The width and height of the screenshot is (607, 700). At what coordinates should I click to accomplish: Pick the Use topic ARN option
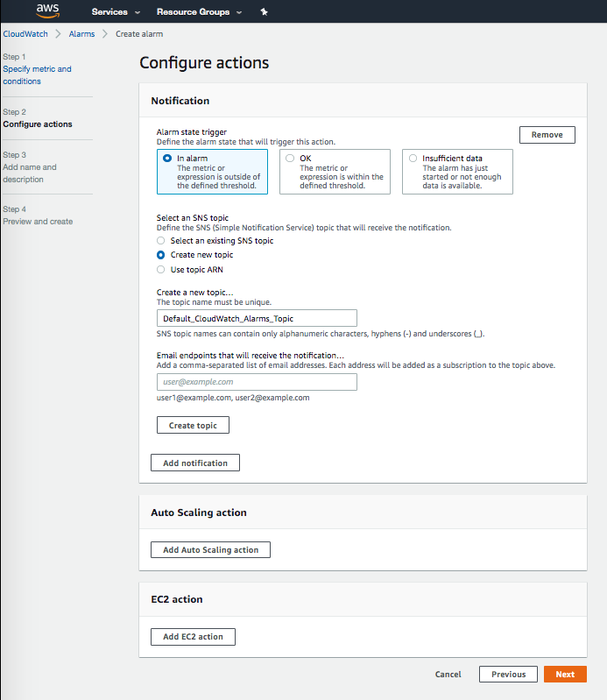[x=160, y=270]
